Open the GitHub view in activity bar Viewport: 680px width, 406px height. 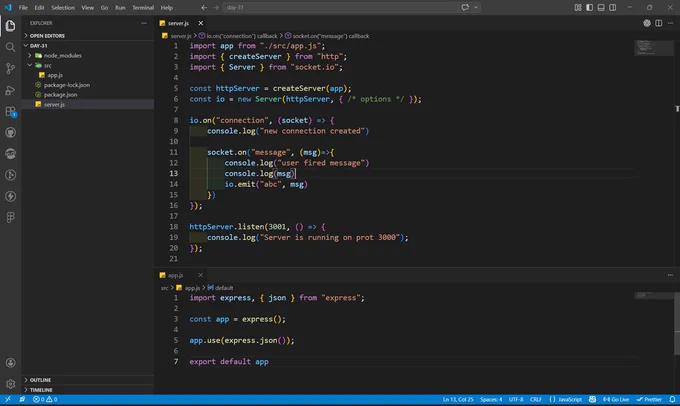[x=10, y=132]
